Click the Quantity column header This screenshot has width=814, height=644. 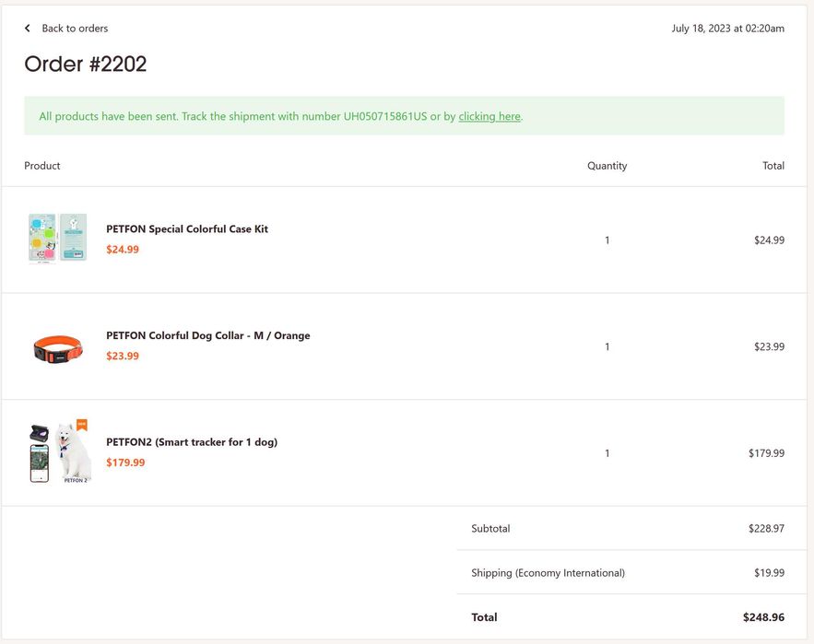pos(607,166)
